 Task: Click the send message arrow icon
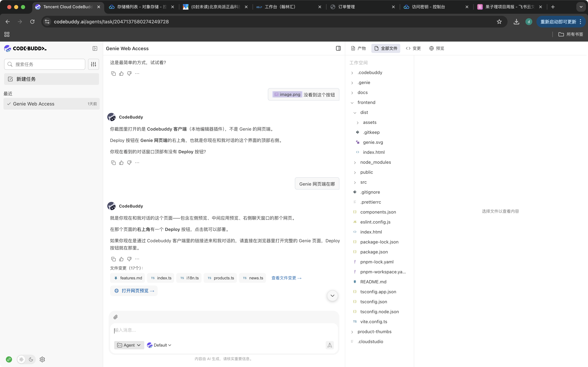[330, 345]
